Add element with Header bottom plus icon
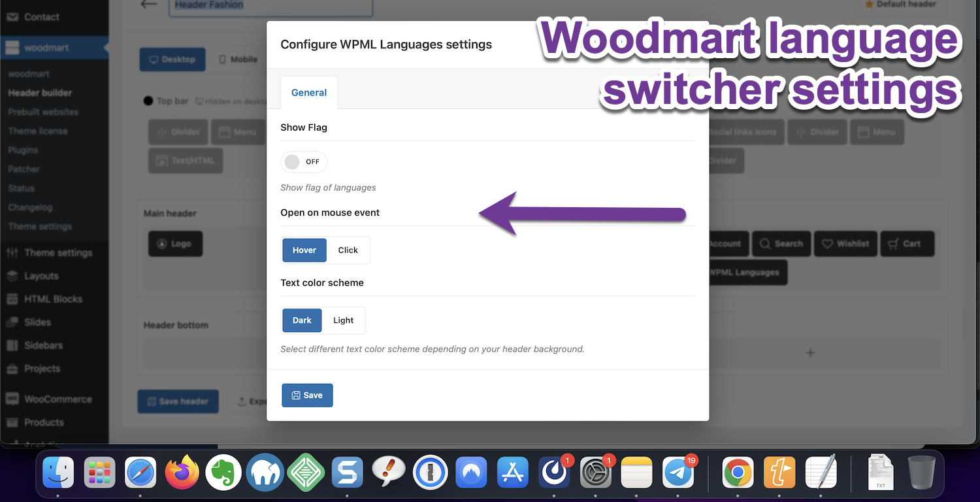Viewport: 980px width, 502px height. (x=810, y=353)
